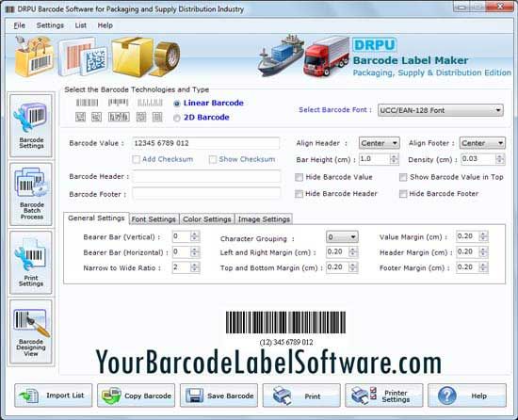518x420 pixels.
Task: Check Hide Barcode Footer
Action: click(x=403, y=194)
